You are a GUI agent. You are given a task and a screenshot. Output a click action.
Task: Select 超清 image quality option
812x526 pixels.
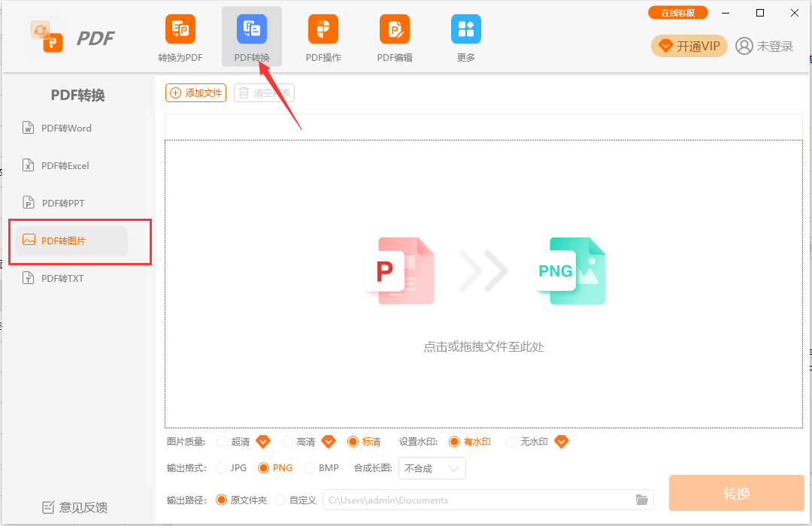coord(222,442)
